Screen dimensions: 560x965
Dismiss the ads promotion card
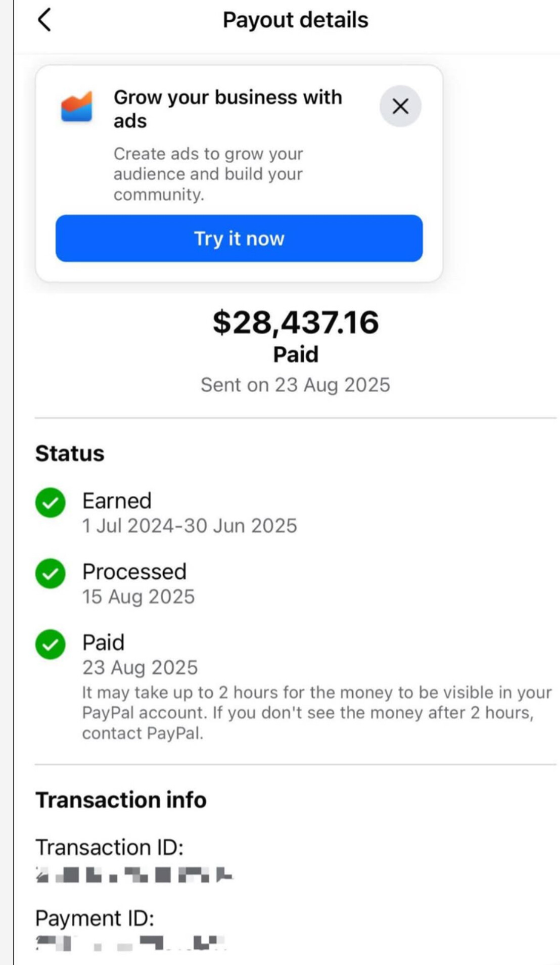coord(400,106)
